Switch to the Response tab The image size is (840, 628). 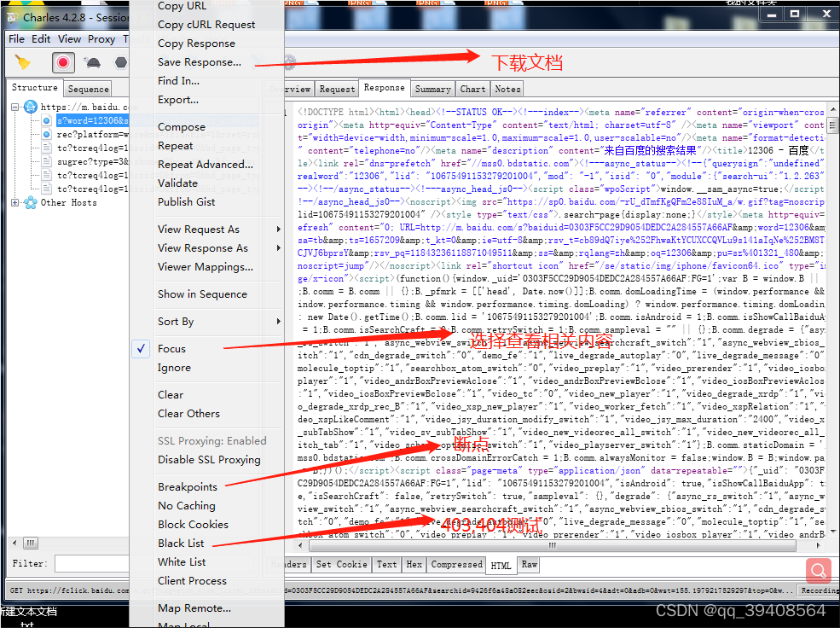point(384,87)
